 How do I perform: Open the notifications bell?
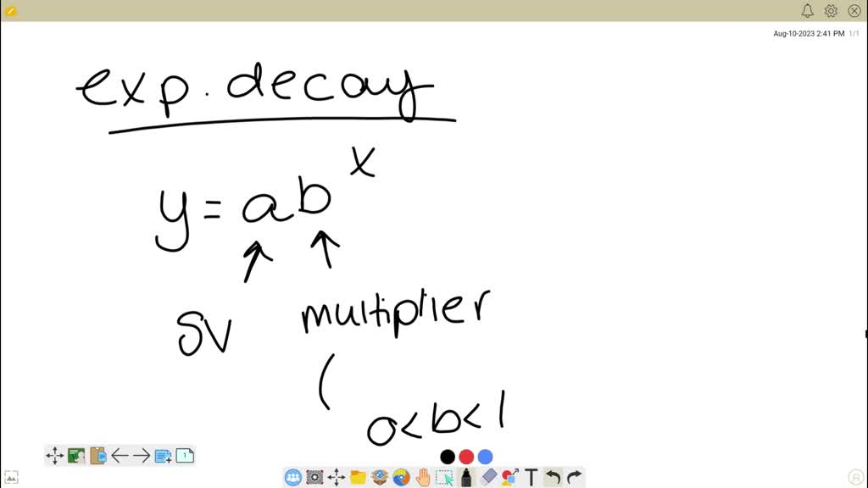[807, 10]
